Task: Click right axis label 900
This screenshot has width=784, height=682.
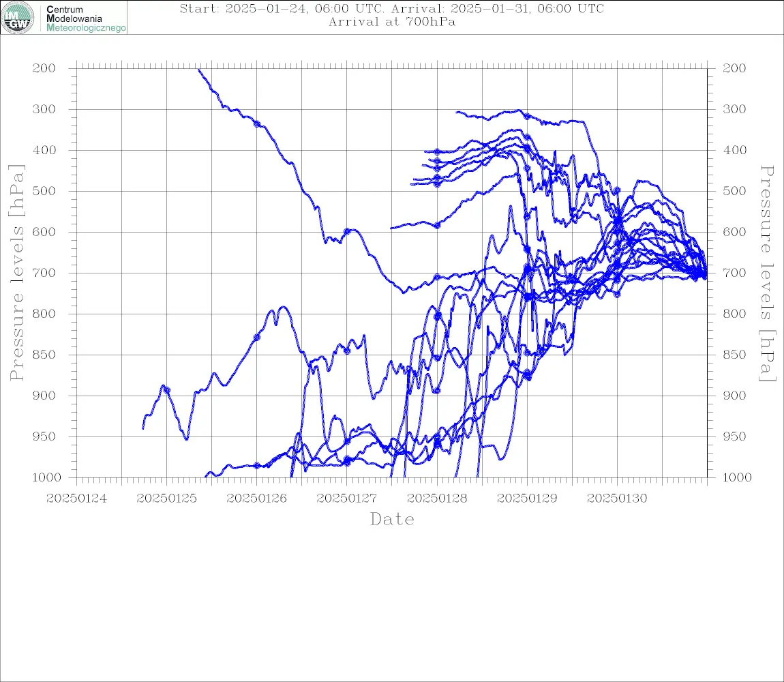Action: (x=734, y=396)
